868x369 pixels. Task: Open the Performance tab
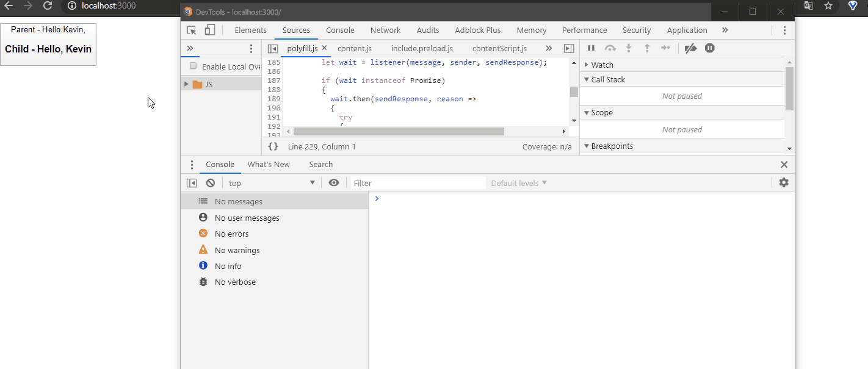584,30
